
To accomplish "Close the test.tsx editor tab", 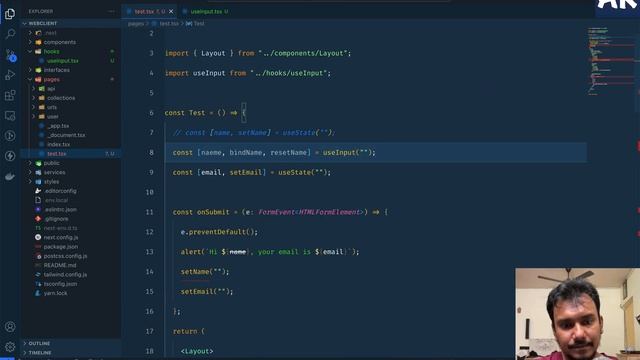I will 171,11.
